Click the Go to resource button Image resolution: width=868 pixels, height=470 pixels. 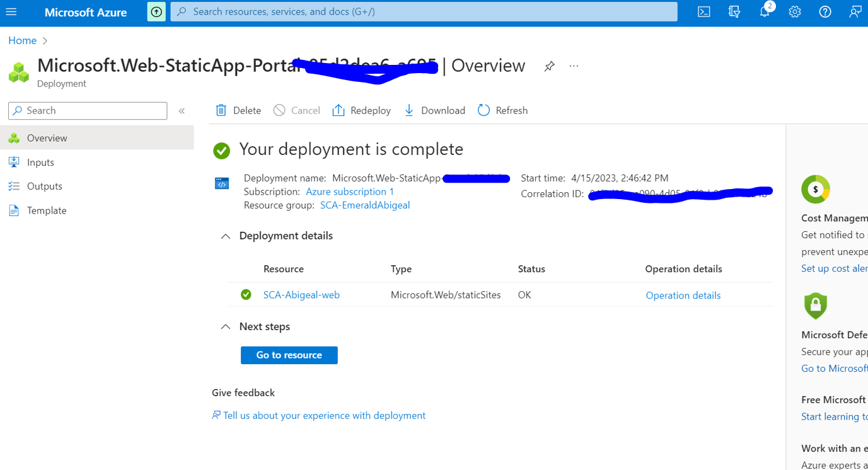pyautogui.click(x=289, y=355)
